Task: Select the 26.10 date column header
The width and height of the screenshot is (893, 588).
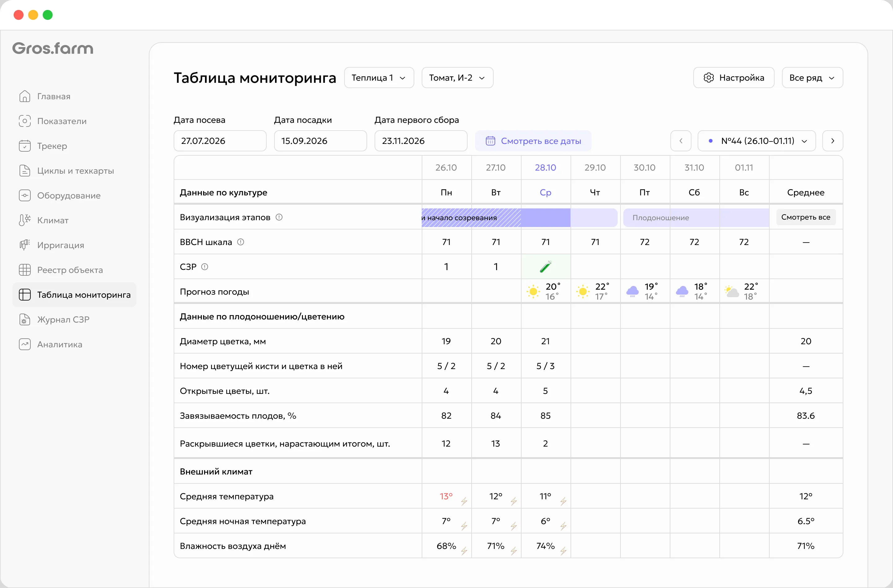Action: click(446, 167)
